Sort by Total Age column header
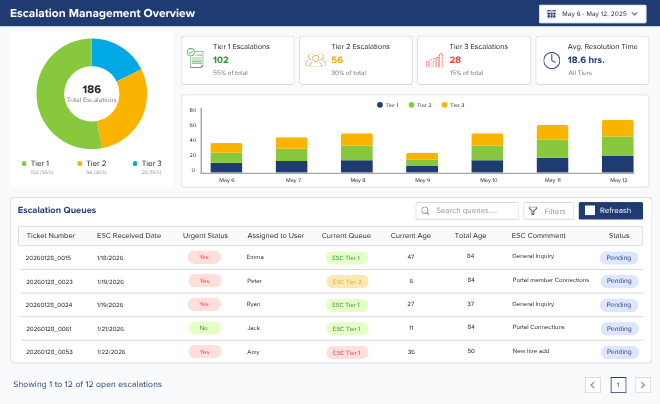Screen dimensions: 660x404 click(x=470, y=236)
